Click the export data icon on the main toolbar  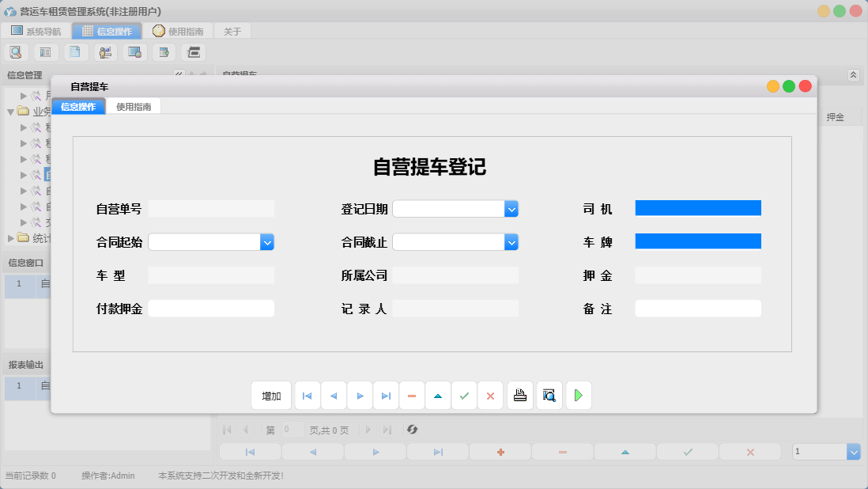point(164,51)
